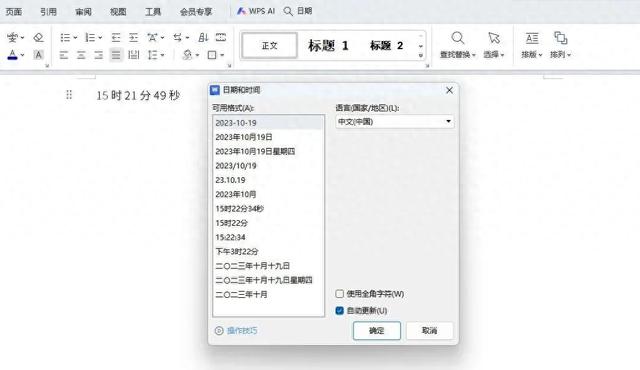Open bullet list style dropdown arrow
Viewport: 640px width, 370px height.
pos(75,38)
